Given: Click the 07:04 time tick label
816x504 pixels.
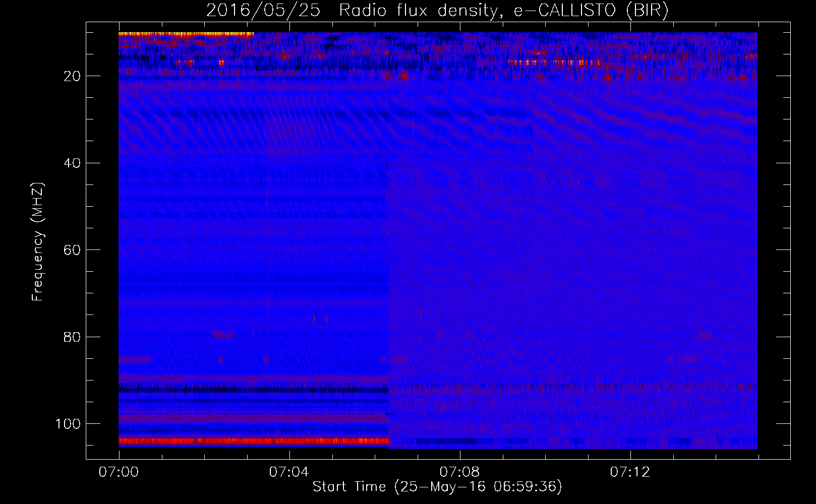Looking at the screenshot, I should [289, 472].
